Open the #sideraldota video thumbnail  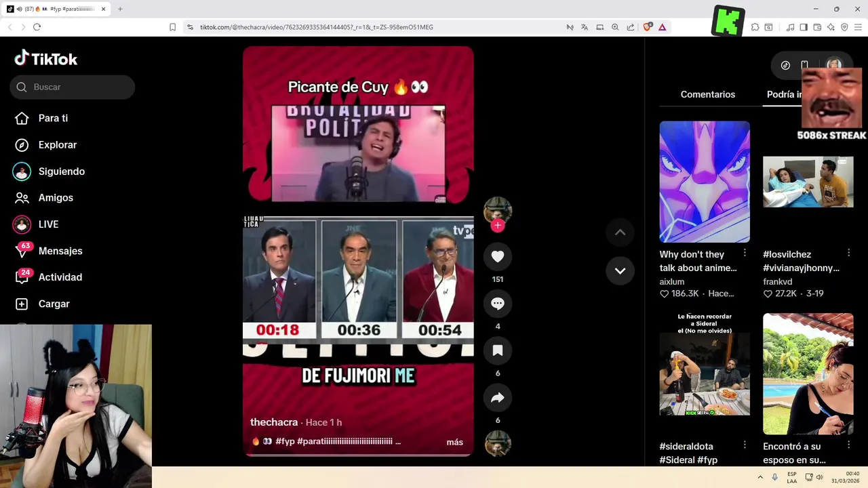[x=705, y=373]
